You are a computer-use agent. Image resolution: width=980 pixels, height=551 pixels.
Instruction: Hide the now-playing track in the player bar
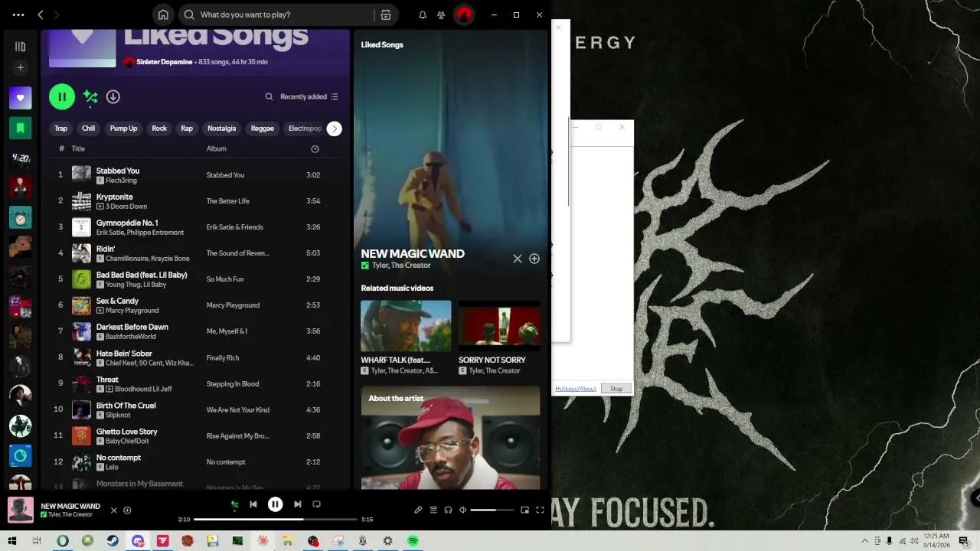[x=113, y=510]
